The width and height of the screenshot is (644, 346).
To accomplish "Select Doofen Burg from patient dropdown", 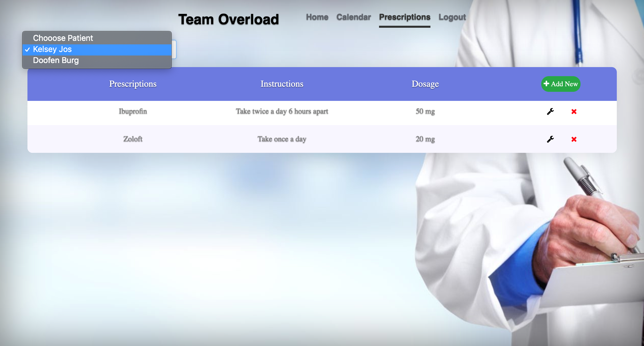I will coord(56,61).
